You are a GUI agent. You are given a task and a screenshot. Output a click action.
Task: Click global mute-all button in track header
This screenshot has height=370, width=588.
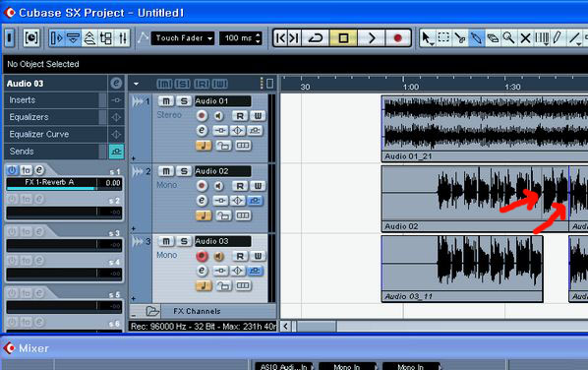click(164, 84)
